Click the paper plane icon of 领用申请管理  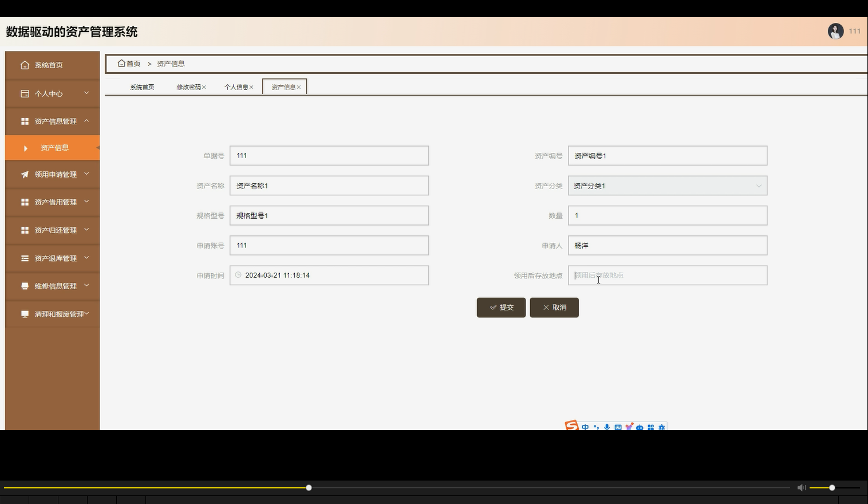(x=25, y=175)
